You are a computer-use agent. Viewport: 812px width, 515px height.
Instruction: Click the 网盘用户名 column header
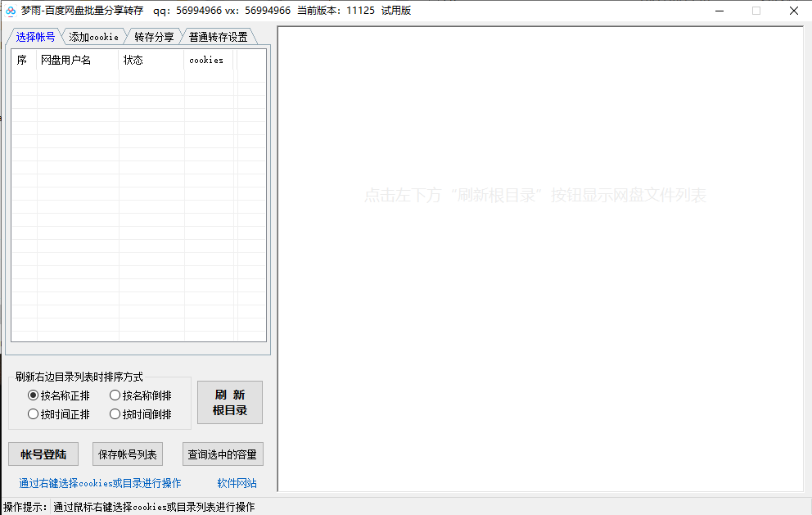point(78,60)
